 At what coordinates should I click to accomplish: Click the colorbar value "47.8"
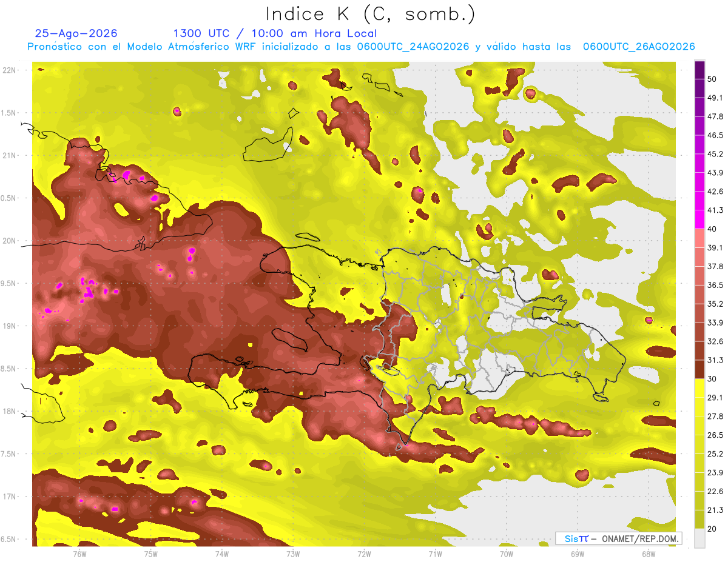(715, 116)
